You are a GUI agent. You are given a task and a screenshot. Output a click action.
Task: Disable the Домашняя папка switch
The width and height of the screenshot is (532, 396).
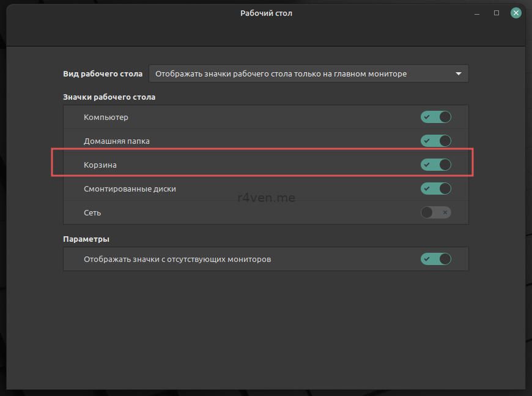[x=435, y=141]
